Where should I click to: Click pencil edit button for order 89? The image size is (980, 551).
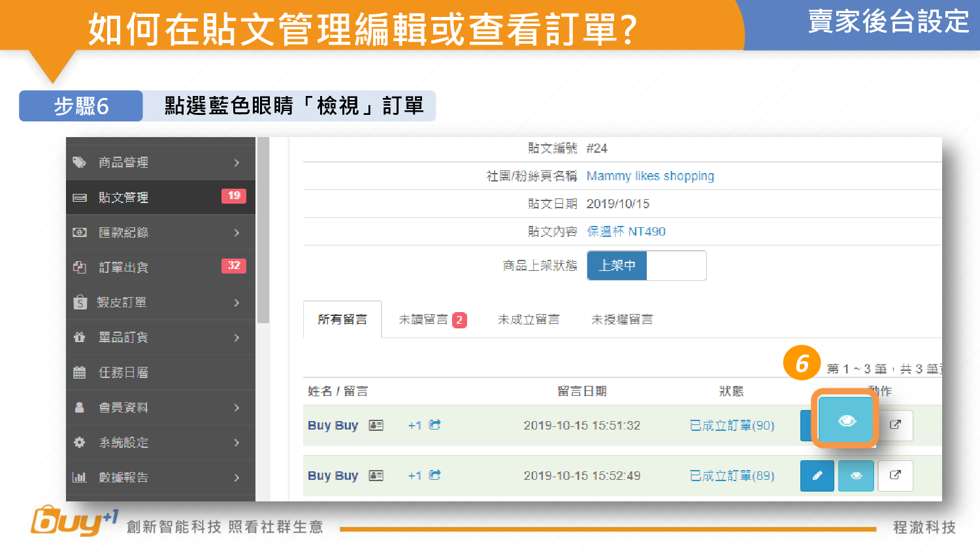pyautogui.click(x=817, y=476)
